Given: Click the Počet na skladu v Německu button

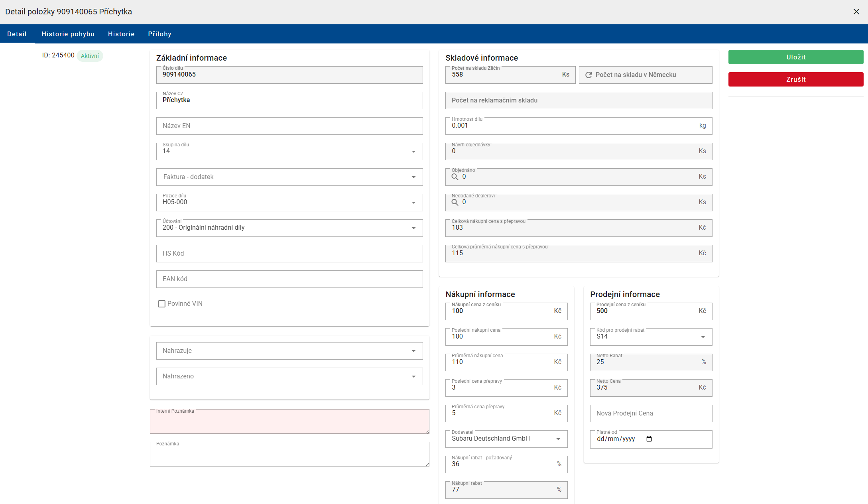Looking at the screenshot, I should point(646,75).
